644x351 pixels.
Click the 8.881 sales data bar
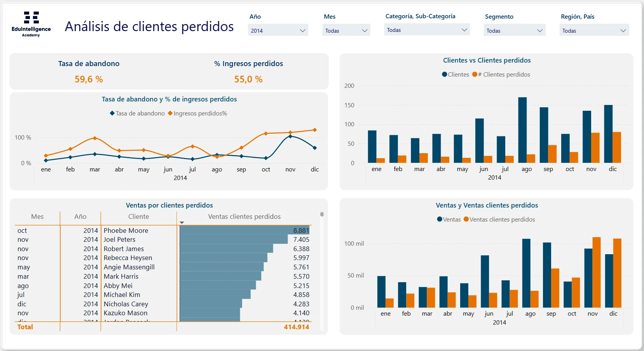pyautogui.click(x=244, y=231)
